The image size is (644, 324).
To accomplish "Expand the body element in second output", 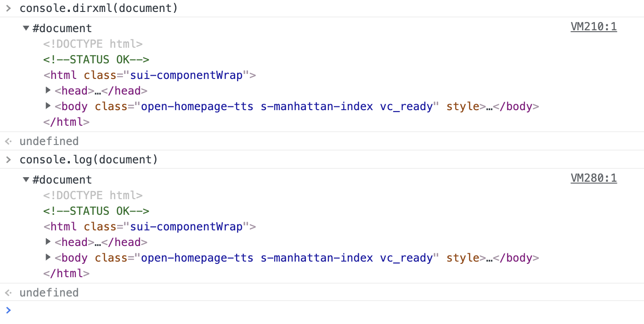I will pos(48,257).
